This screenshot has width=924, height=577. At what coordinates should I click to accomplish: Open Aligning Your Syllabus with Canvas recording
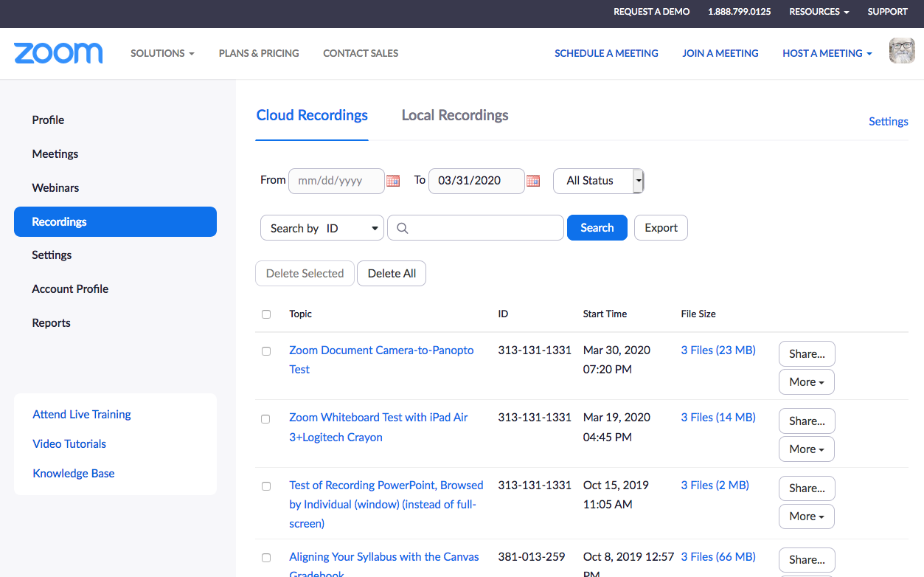pyautogui.click(x=384, y=565)
